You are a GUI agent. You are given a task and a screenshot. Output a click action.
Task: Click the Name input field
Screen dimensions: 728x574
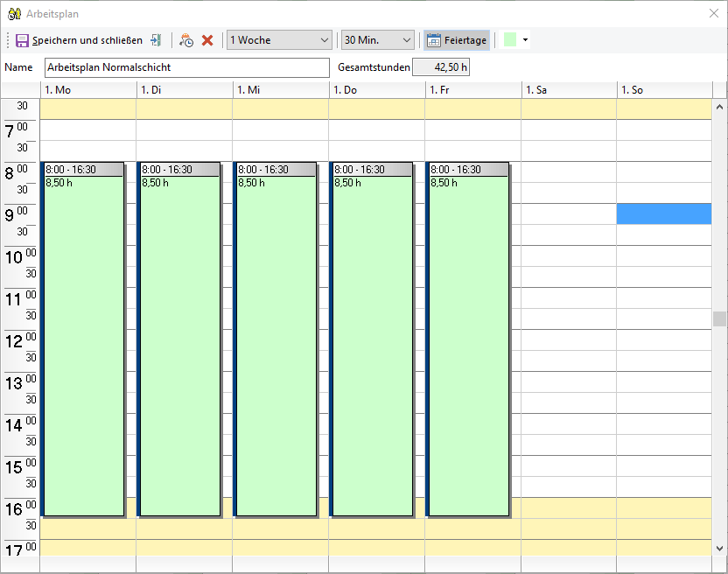pos(187,67)
